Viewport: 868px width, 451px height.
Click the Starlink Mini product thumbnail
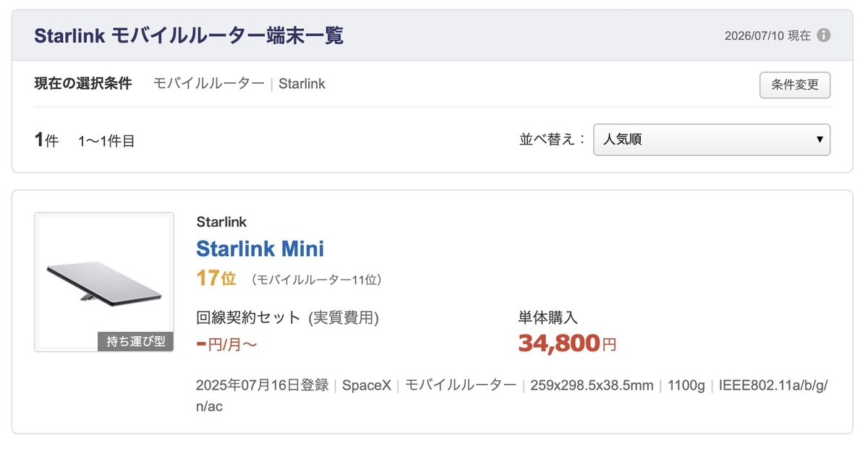(x=104, y=282)
